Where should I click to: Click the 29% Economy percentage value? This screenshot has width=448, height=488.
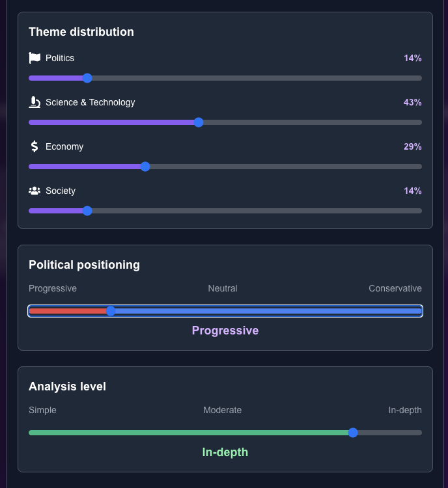tap(412, 146)
